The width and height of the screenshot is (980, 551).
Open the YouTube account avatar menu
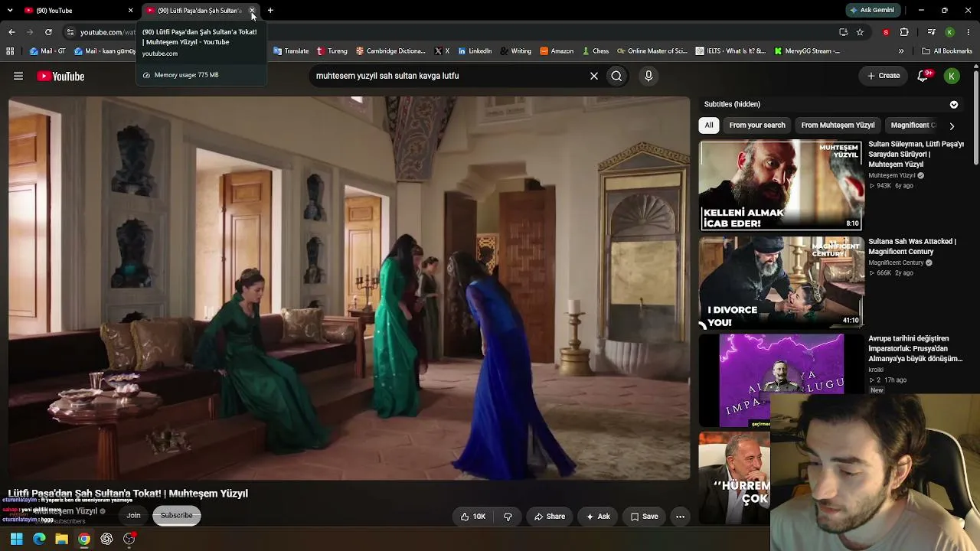[952, 76]
